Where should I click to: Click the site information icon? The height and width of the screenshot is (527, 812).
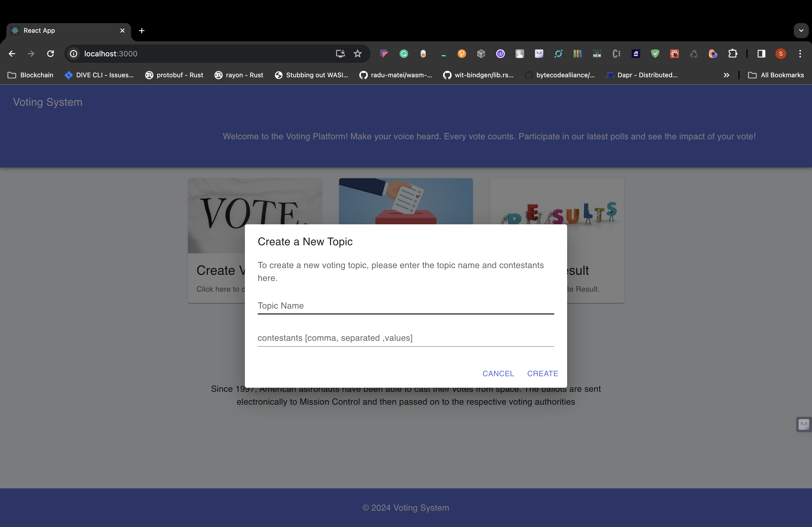coord(74,53)
